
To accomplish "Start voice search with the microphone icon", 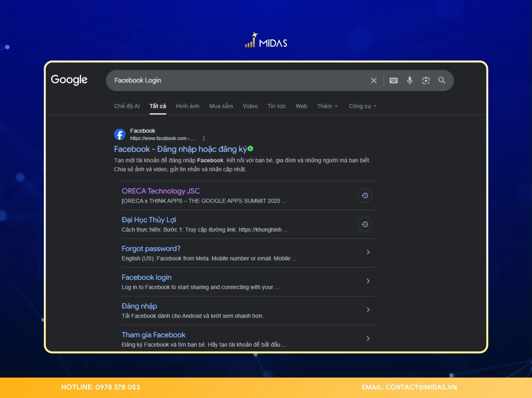I will tap(410, 80).
